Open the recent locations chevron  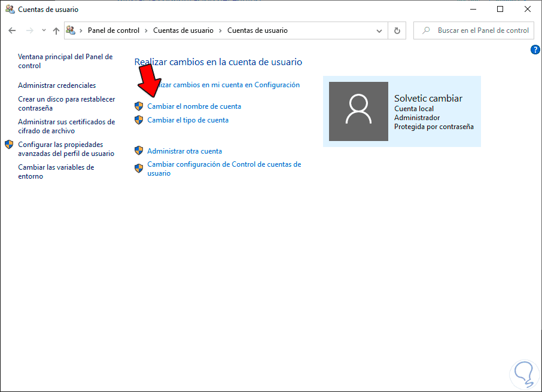pos(44,30)
